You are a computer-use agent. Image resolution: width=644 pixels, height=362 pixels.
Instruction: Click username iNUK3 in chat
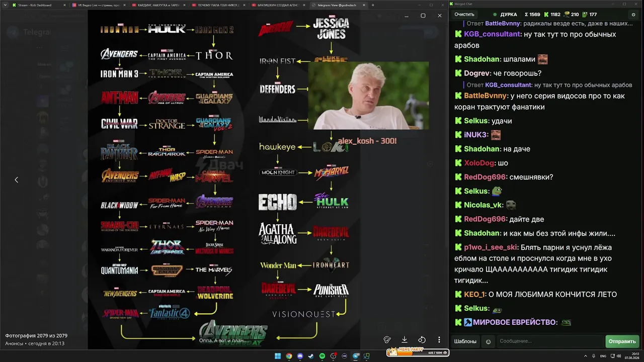point(475,135)
